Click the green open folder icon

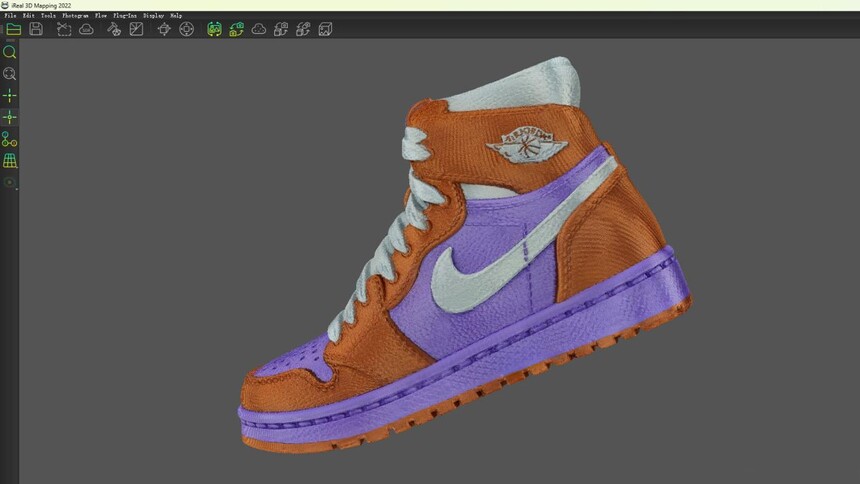[x=14, y=29]
